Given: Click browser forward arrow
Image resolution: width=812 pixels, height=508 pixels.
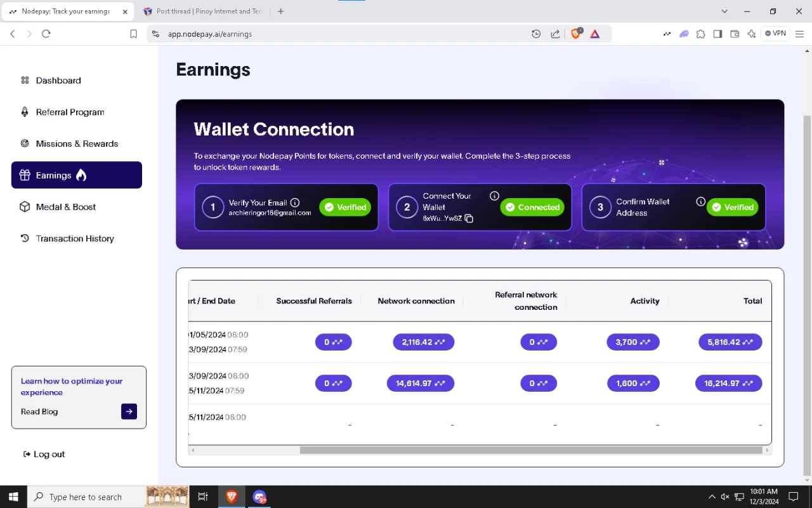Looking at the screenshot, I should [29, 34].
